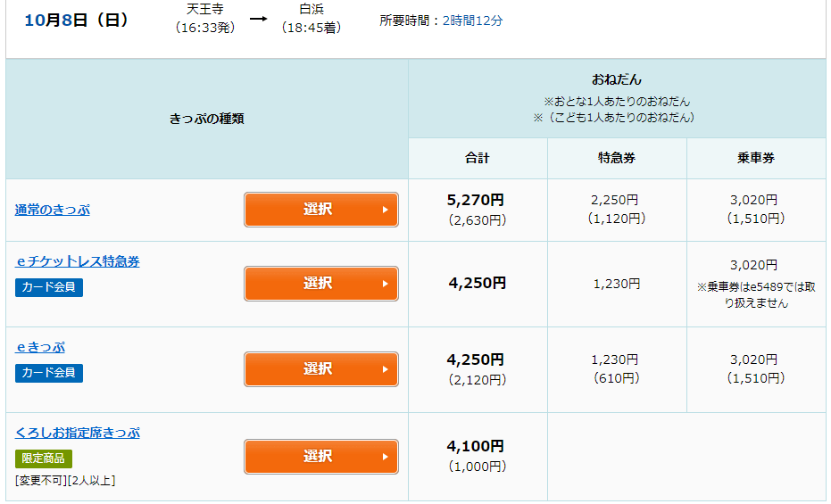Click the 乗車券 column header
831x504 pixels.
[x=756, y=159]
